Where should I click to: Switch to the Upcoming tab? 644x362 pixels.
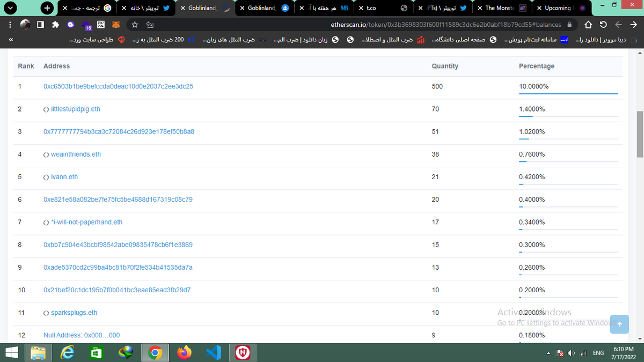(x=561, y=8)
